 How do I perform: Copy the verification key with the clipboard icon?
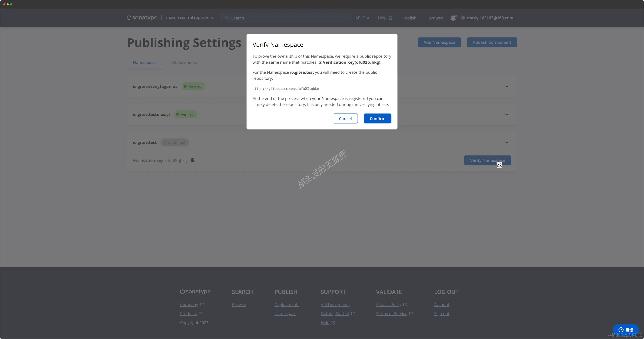[193, 160]
